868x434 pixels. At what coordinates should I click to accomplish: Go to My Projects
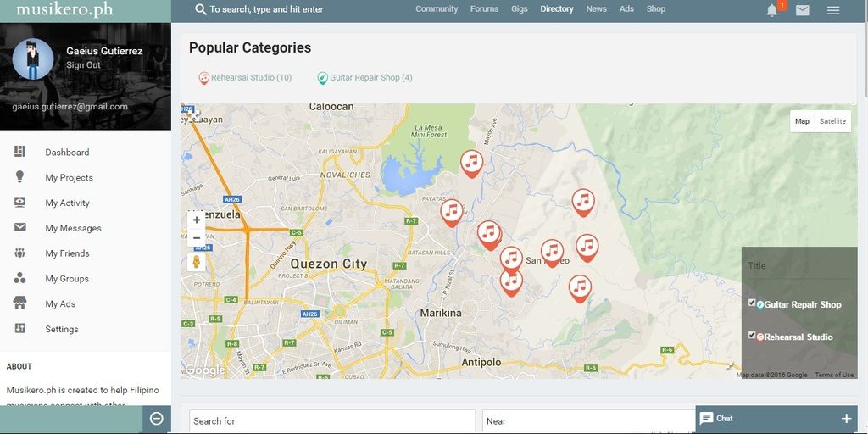point(70,178)
